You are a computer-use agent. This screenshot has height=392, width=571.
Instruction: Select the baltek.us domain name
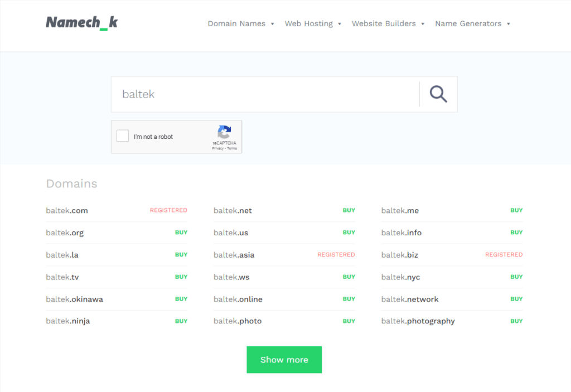231,233
